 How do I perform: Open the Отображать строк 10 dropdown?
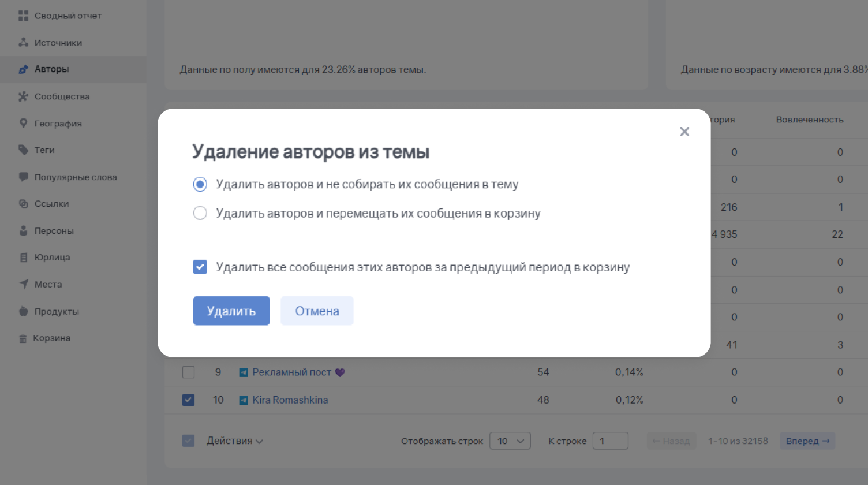(x=510, y=441)
